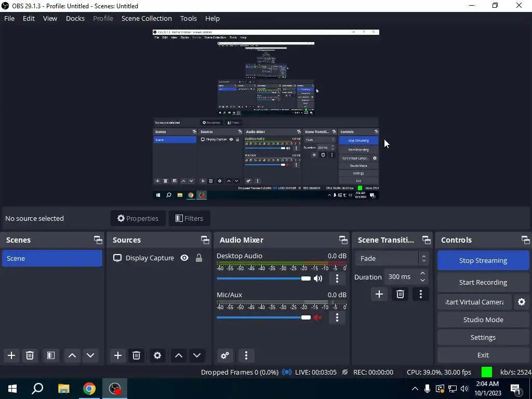Lock the Display Capture source
This screenshot has width=532, height=399.
(x=199, y=258)
